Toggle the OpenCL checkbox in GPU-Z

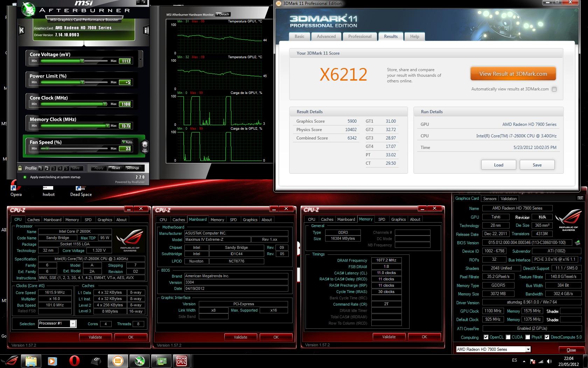pyautogui.click(x=486, y=337)
